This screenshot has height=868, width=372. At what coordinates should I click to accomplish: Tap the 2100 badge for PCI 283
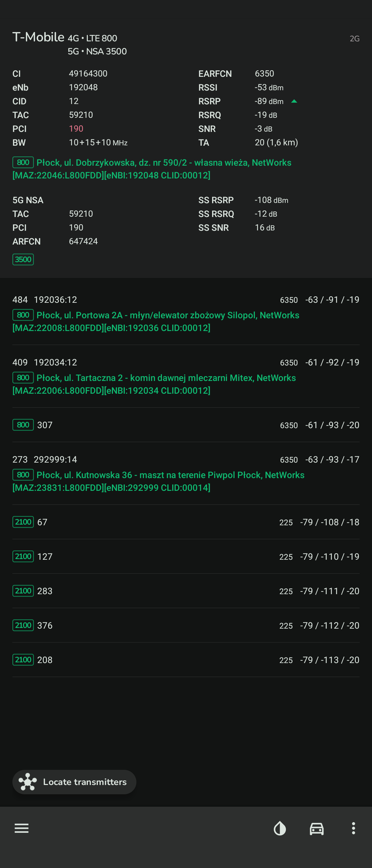coord(23,591)
